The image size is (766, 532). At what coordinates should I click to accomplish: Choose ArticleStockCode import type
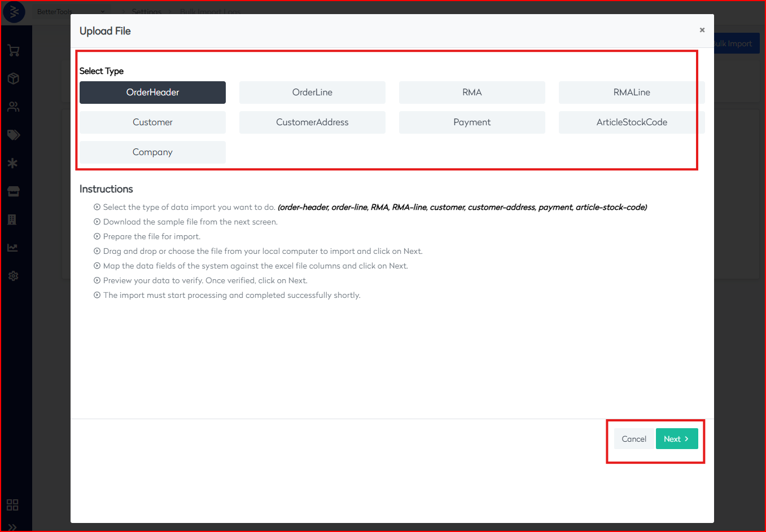click(x=631, y=122)
